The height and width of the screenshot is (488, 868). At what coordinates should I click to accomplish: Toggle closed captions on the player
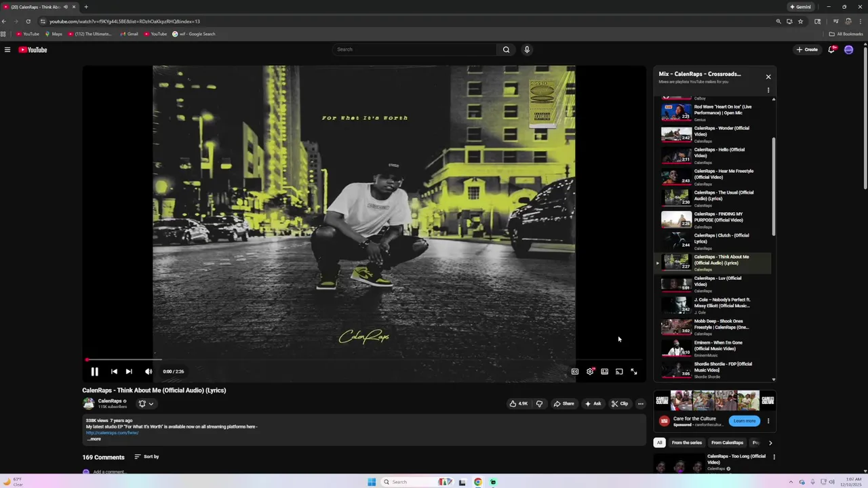pos(575,371)
